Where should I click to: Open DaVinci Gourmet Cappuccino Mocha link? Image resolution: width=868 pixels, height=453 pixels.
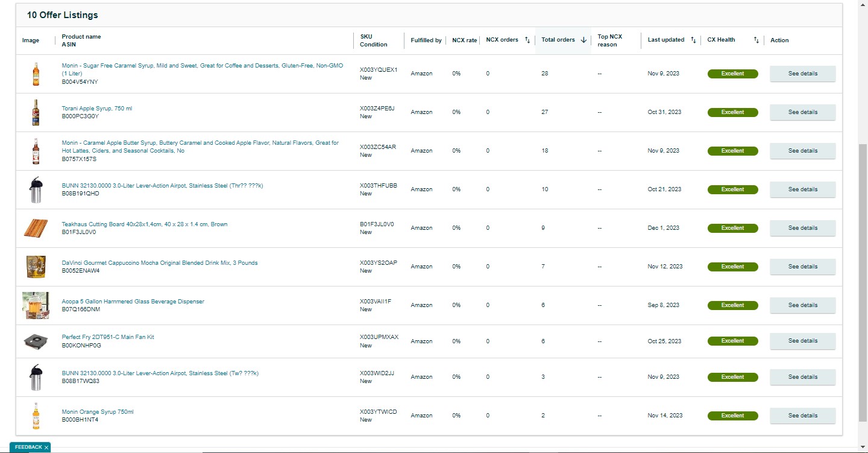pyautogui.click(x=160, y=263)
